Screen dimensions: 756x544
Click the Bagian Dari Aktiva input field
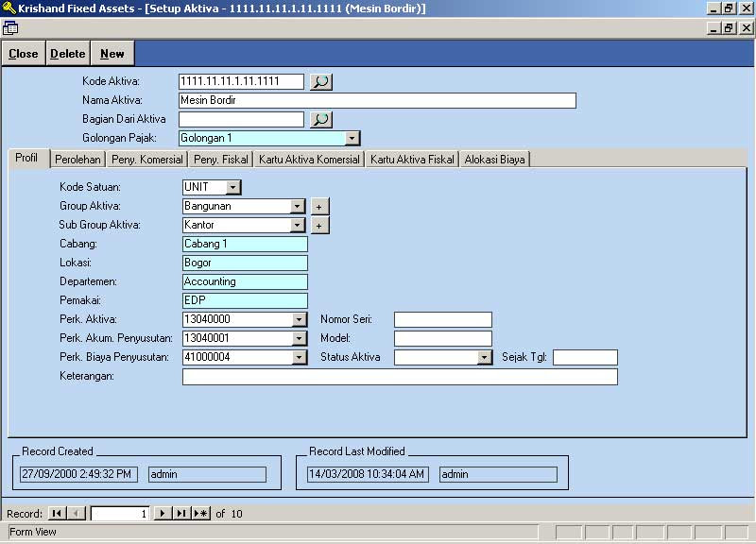(241, 120)
